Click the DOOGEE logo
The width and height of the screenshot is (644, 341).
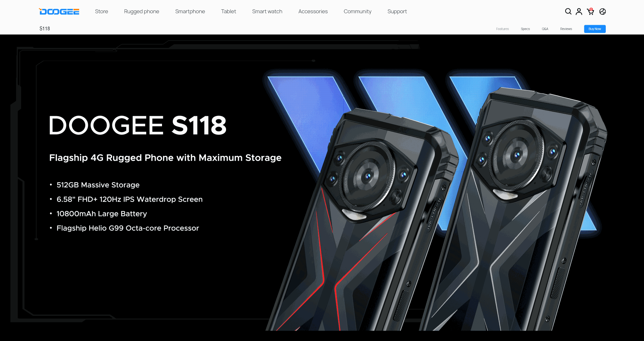(x=59, y=12)
